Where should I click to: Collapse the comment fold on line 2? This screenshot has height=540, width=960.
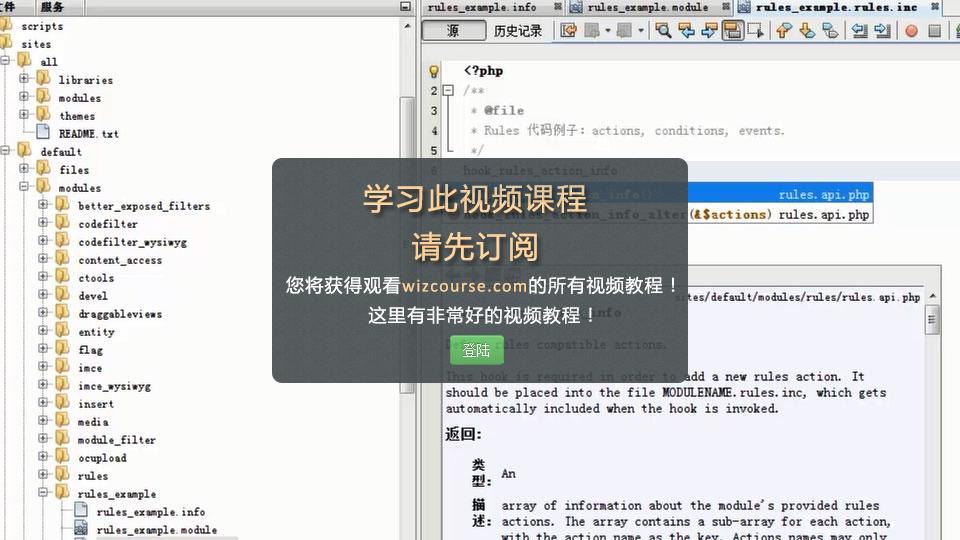[448, 91]
